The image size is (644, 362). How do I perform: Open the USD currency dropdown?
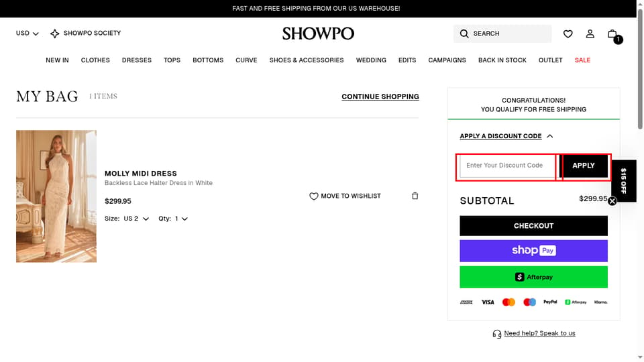[x=27, y=34]
